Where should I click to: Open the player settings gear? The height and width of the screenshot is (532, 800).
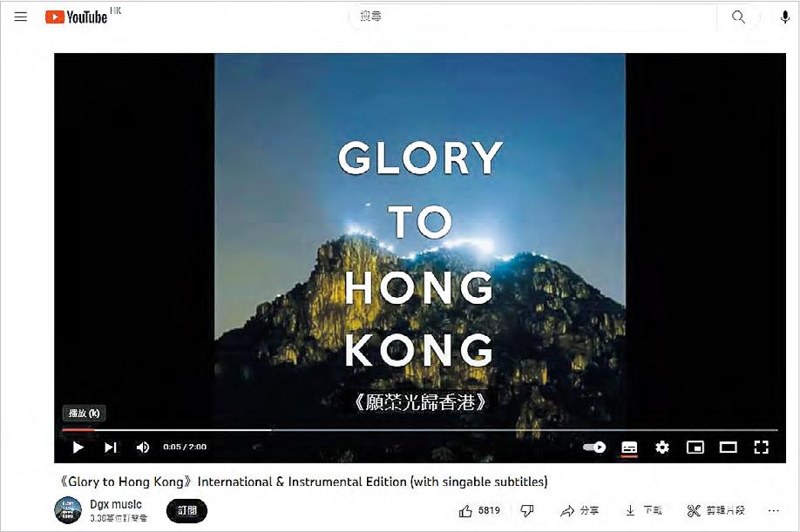tap(661, 448)
